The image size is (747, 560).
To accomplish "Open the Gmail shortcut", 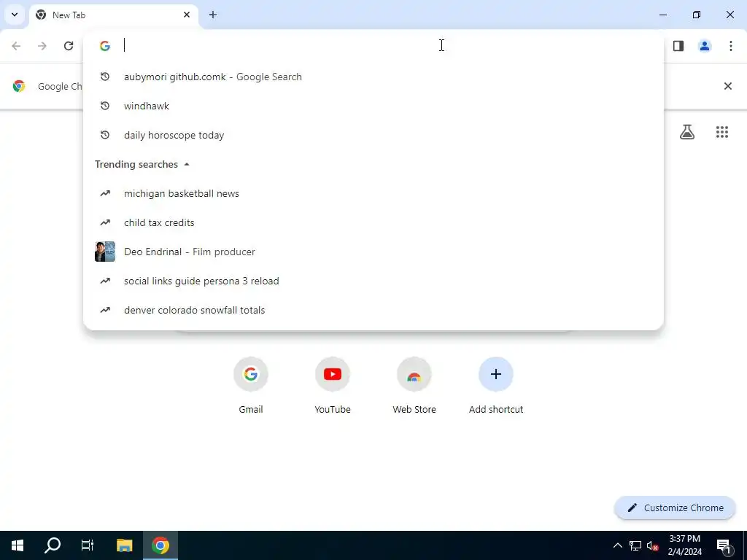I will coord(251,385).
